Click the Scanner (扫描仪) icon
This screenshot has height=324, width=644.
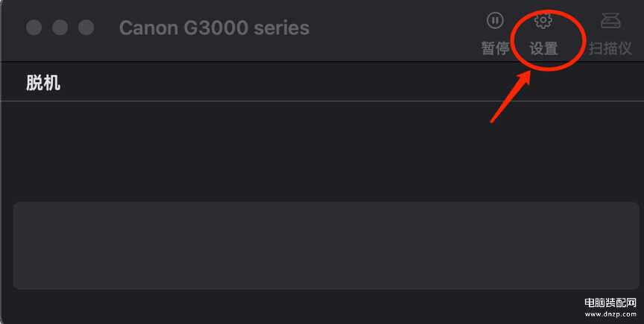coord(610,21)
